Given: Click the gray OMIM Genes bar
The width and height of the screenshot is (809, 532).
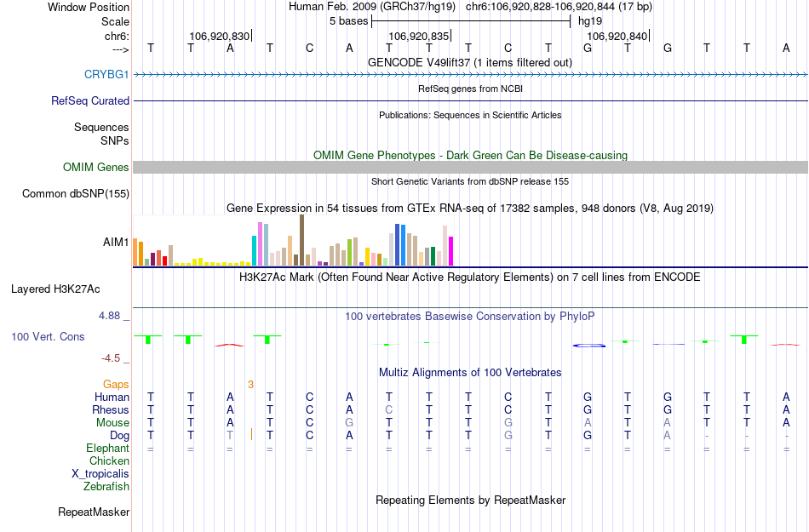Looking at the screenshot, I should pos(470,167).
